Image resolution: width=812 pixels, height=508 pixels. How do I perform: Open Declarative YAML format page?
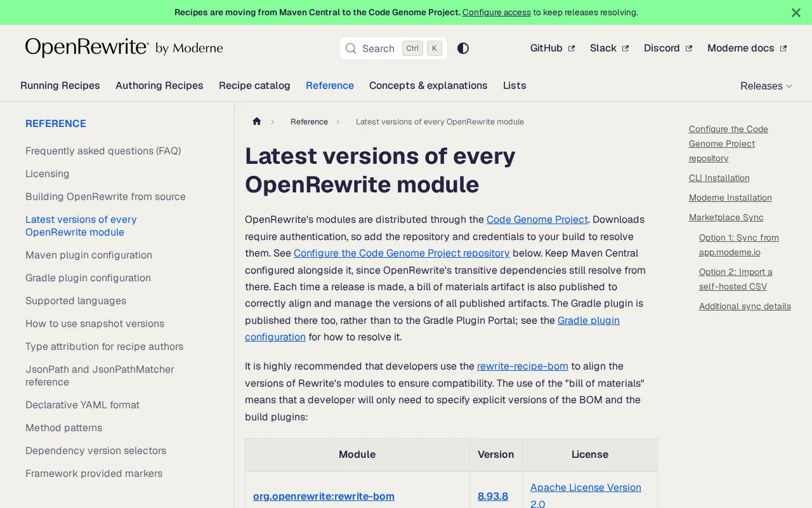(82, 404)
